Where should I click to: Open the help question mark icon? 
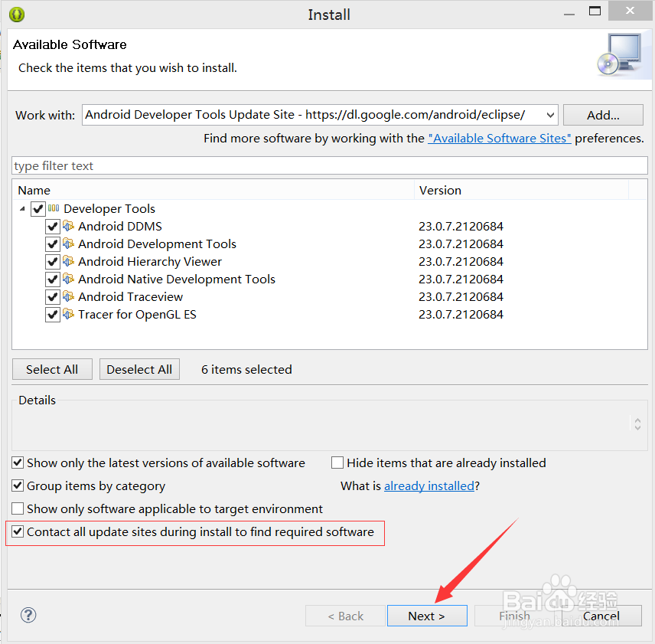(28, 615)
